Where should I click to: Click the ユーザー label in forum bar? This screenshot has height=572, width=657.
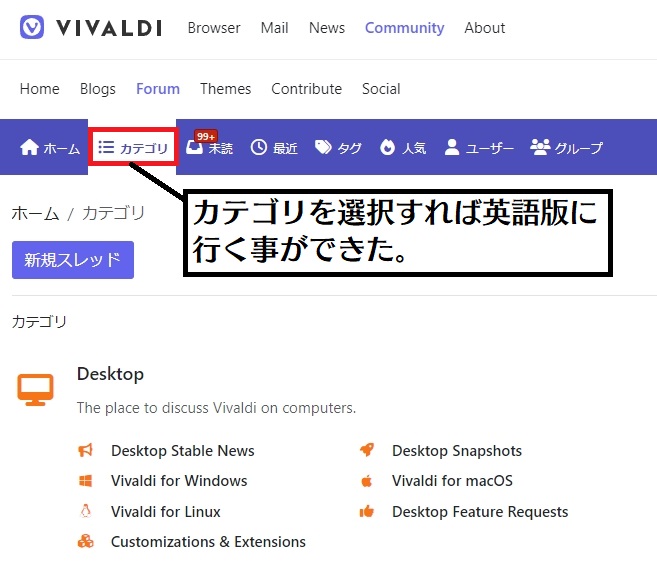click(489, 148)
